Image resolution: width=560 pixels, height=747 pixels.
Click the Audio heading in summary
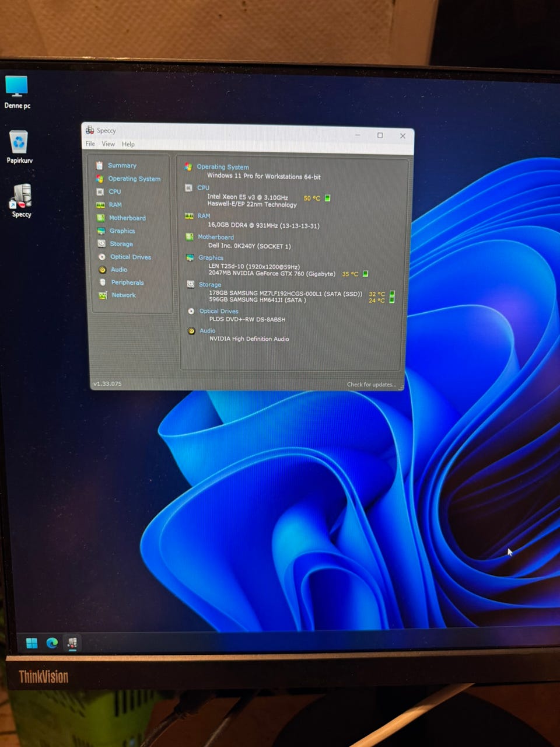208,331
